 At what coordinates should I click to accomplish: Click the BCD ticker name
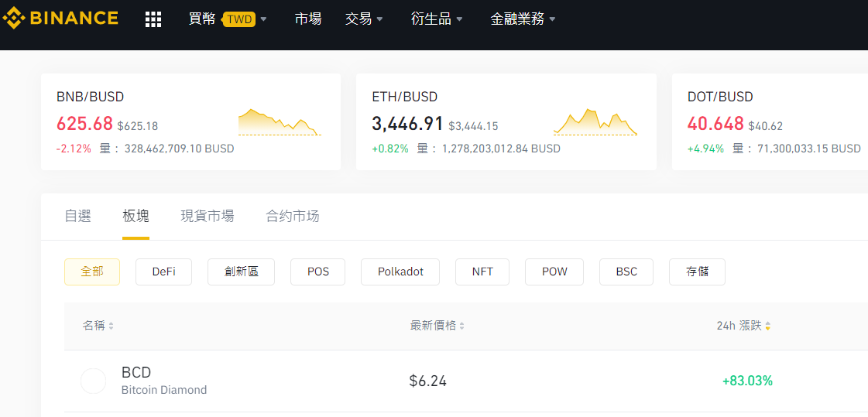point(136,372)
